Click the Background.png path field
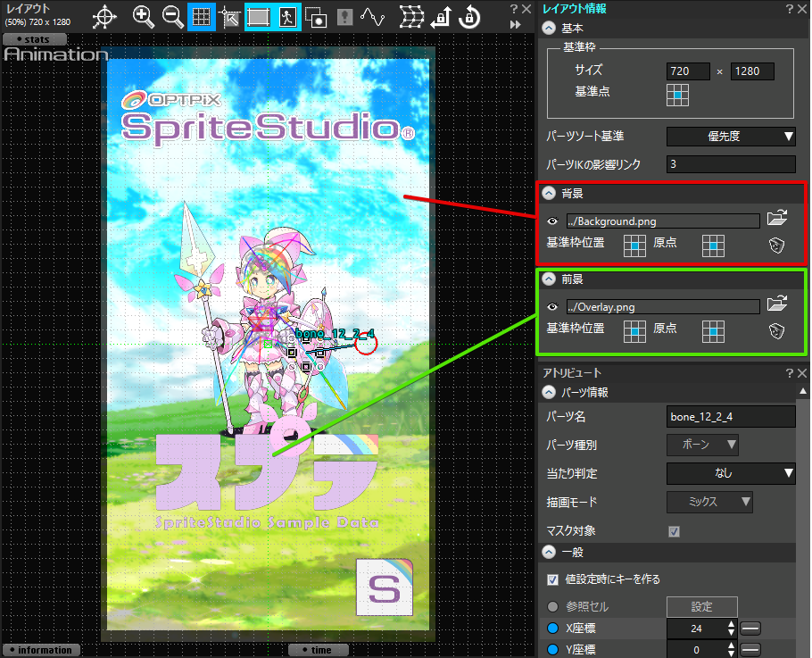The image size is (812, 658). [x=663, y=221]
